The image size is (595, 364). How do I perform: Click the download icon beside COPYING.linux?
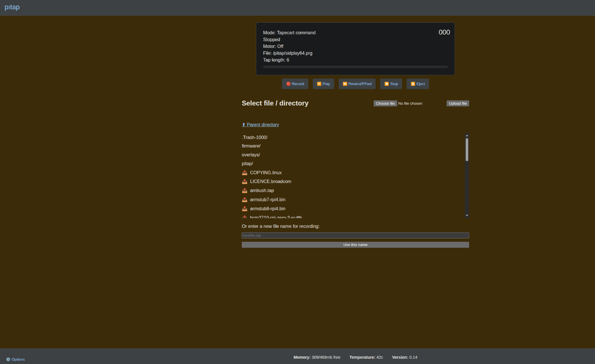click(245, 173)
